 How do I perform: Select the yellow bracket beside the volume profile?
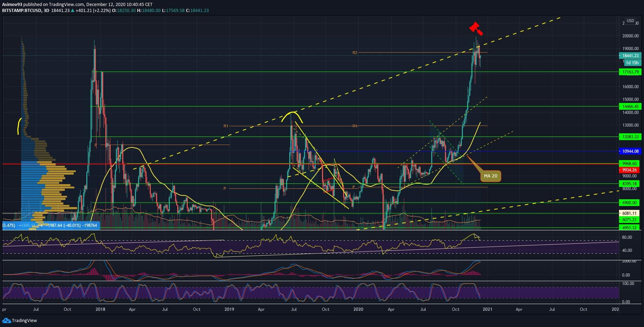[19, 126]
